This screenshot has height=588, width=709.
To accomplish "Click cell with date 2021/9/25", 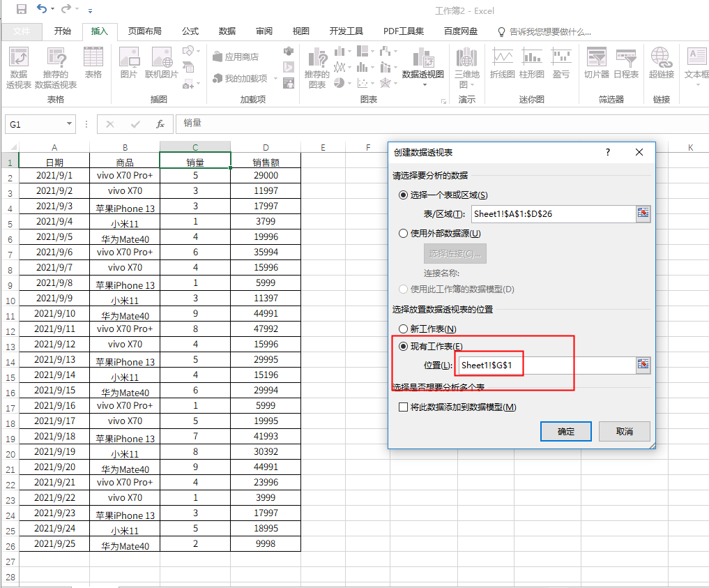I will (54, 543).
